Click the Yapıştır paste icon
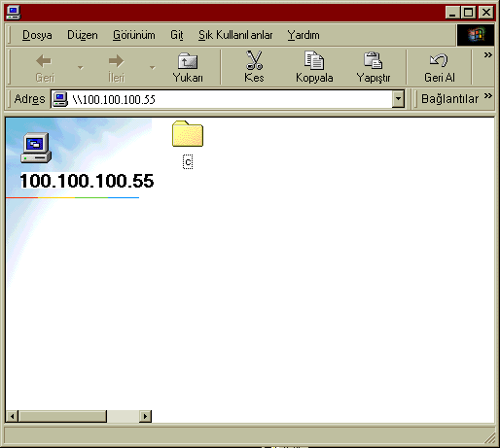 [373, 60]
